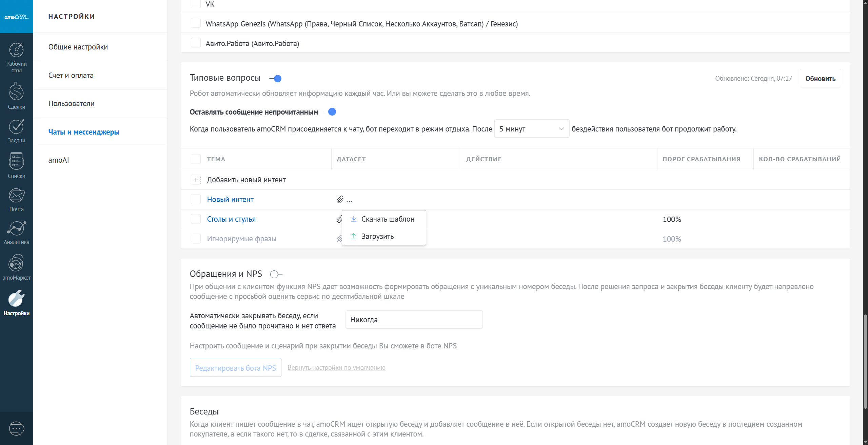Screen dimensions: 868x445
Task: Expand the 5 минут dropdown
Action: point(531,129)
